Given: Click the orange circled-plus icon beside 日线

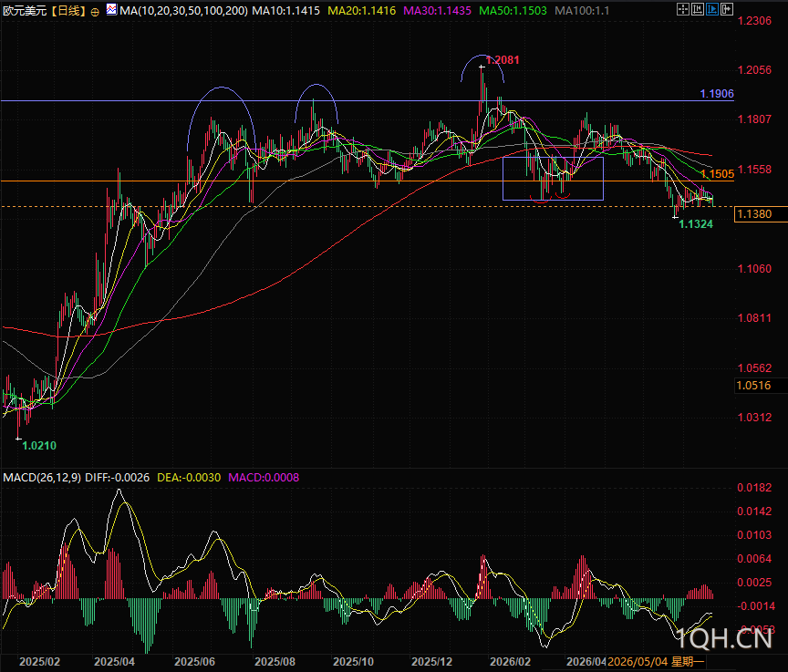Looking at the screenshot, I should 95,12.
